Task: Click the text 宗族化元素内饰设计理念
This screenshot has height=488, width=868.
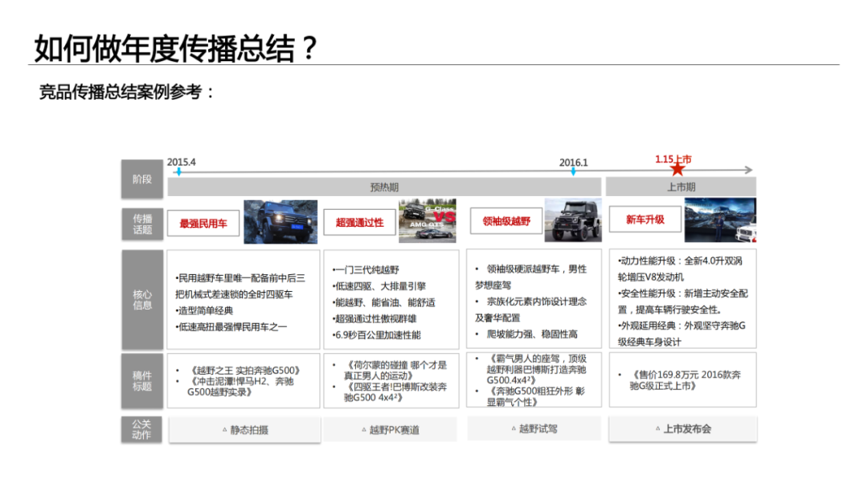Action: pyautogui.click(x=536, y=301)
